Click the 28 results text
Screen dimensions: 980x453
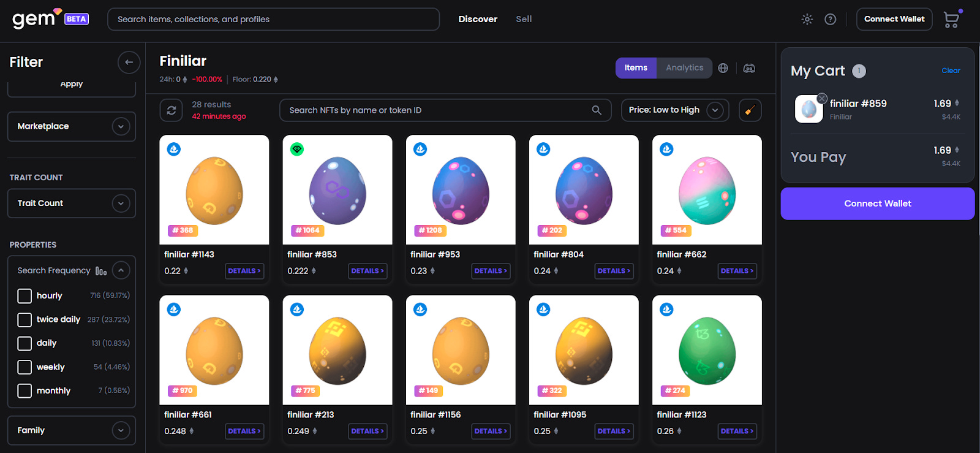[x=211, y=105]
